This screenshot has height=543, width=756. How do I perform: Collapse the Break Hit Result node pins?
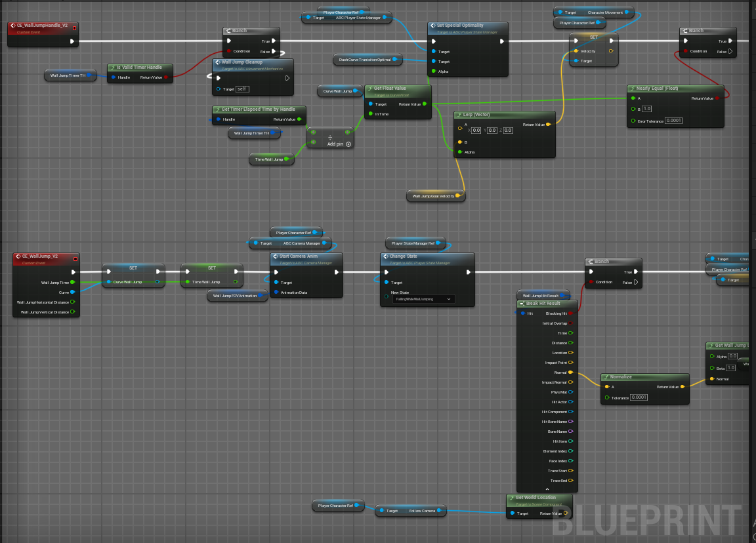(x=547, y=489)
